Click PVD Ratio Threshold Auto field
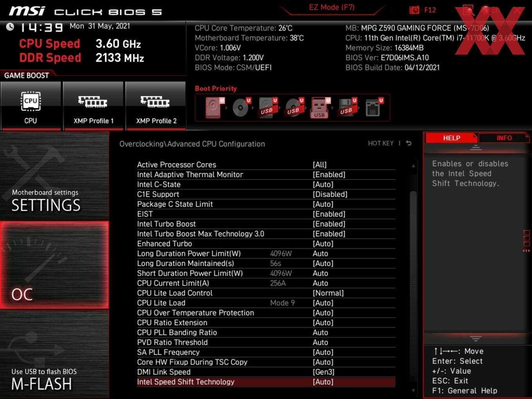 tap(320, 342)
